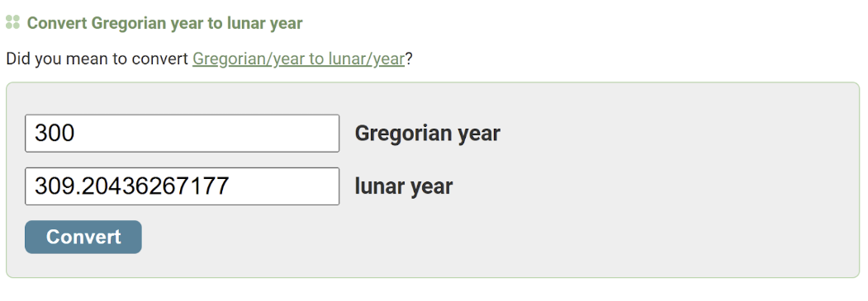Open the Gregorian/year to lunar/year link
This screenshot has height=301, width=868.
pos(298,59)
